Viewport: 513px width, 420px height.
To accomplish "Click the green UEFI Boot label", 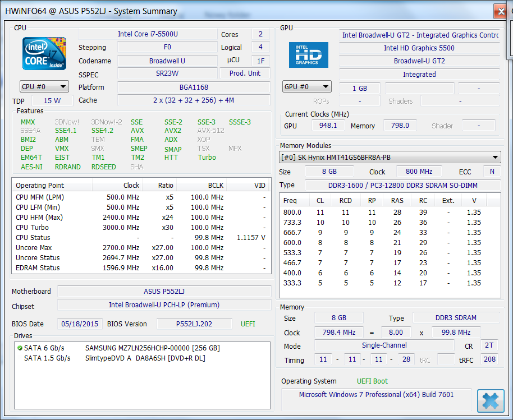I will point(372,381).
